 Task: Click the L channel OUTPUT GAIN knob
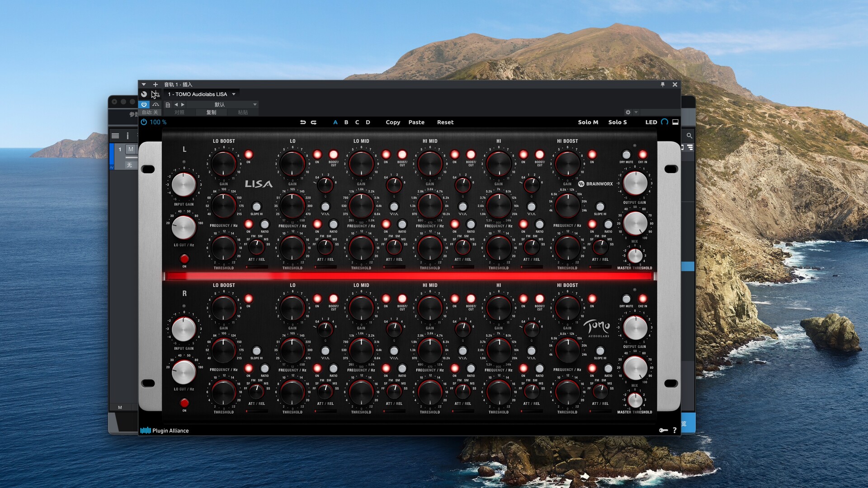[x=635, y=183]
